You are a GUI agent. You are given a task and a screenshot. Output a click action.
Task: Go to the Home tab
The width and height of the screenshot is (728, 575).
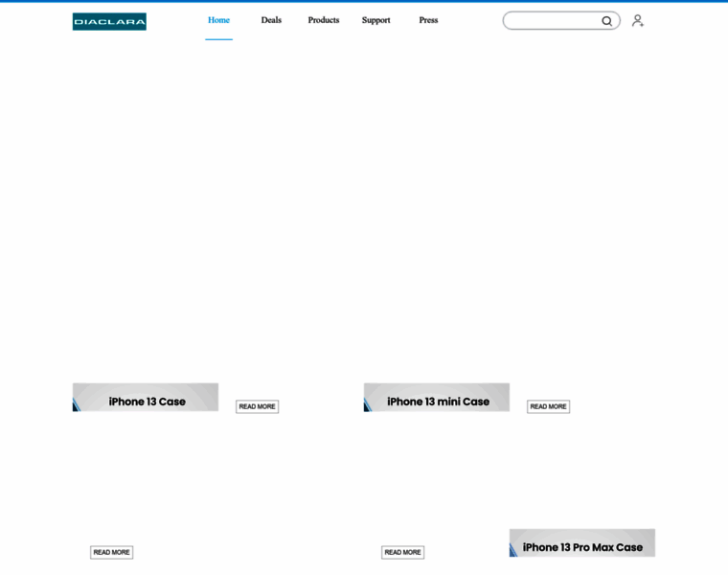(218, 20)
